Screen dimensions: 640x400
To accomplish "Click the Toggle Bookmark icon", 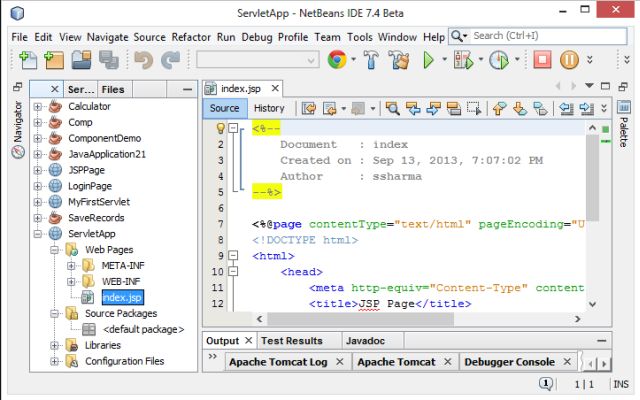I will 540,108.
